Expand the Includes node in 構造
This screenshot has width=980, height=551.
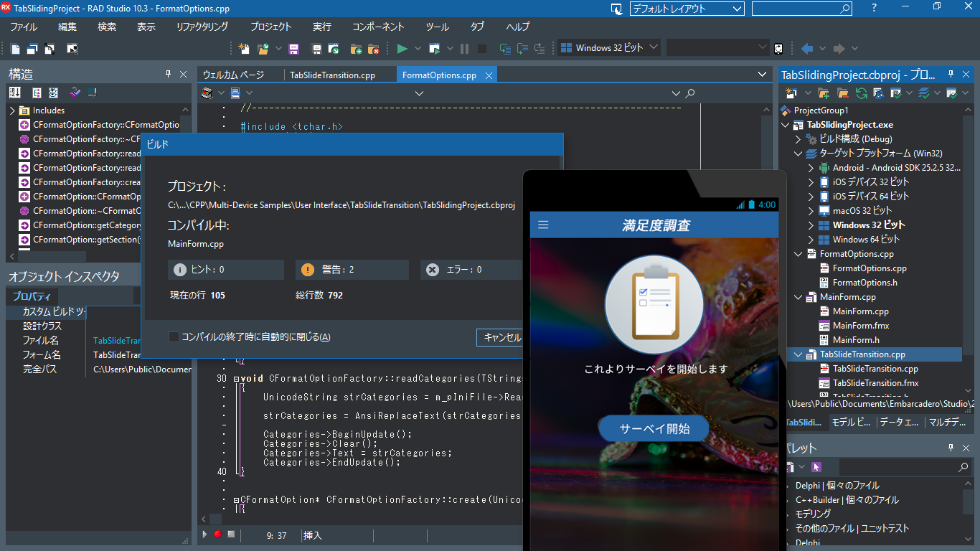click(12, 110)
